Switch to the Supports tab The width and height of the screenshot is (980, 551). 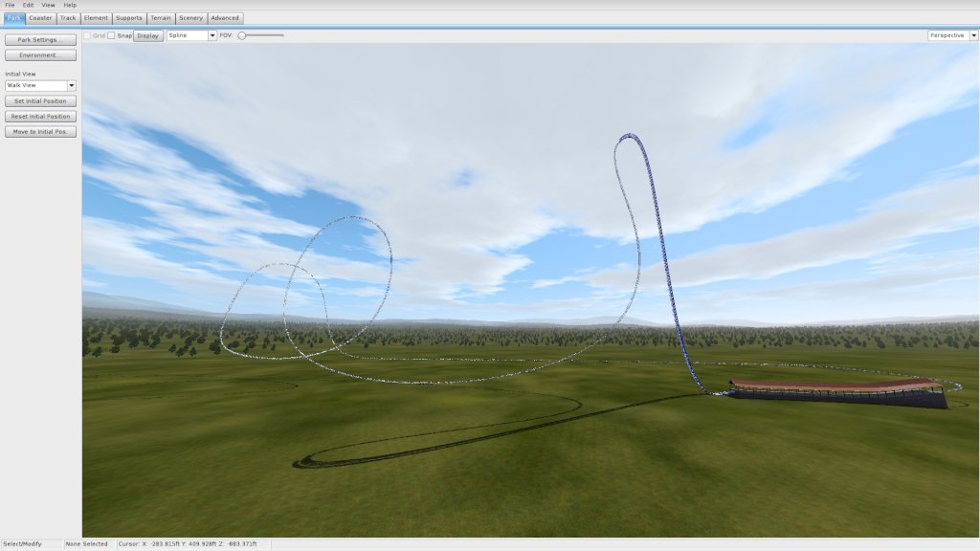129,18
